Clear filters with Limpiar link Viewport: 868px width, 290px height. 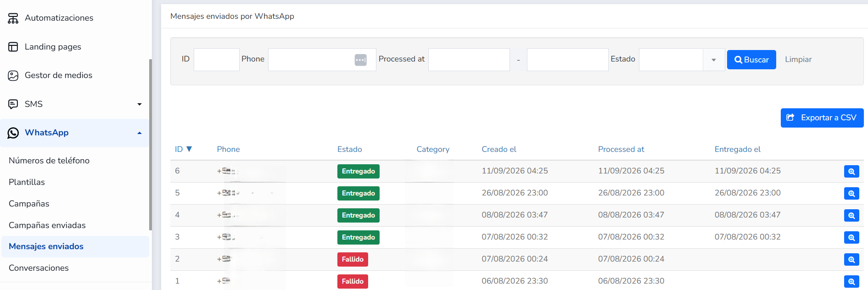tap(798, 59)
